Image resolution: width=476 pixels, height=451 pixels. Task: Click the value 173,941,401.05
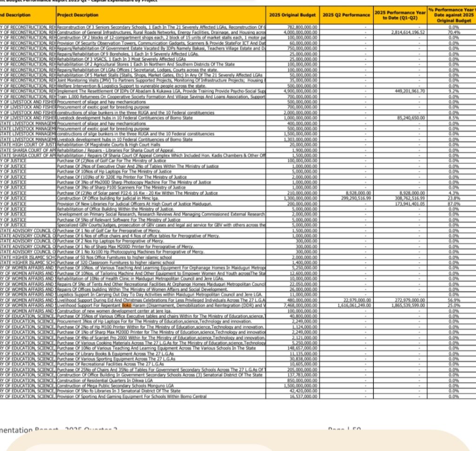point(410,204)
